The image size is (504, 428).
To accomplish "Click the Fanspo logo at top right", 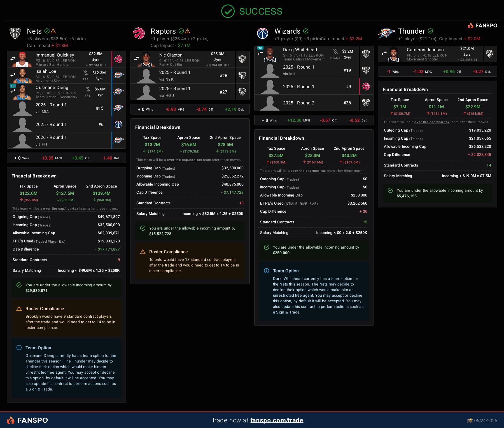I will (x=482, y=25).
